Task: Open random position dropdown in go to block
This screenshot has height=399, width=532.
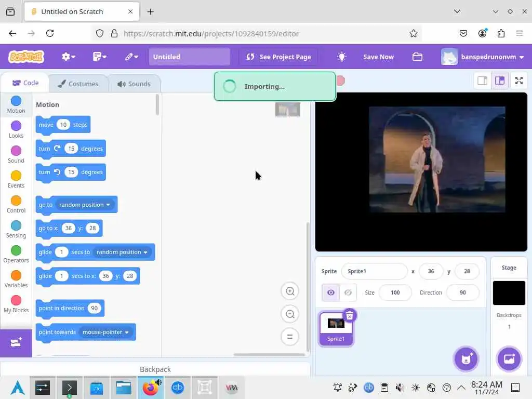Action: tap(85, 205)
